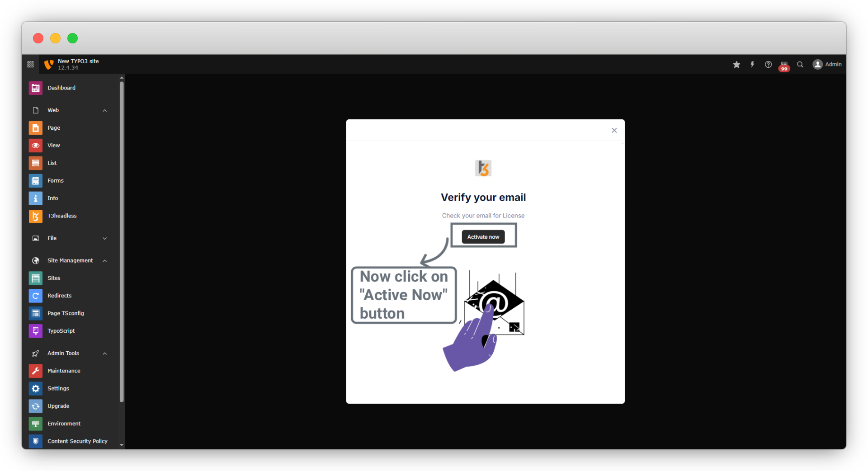Select Dashboard in the sidebar

point(61,88)
